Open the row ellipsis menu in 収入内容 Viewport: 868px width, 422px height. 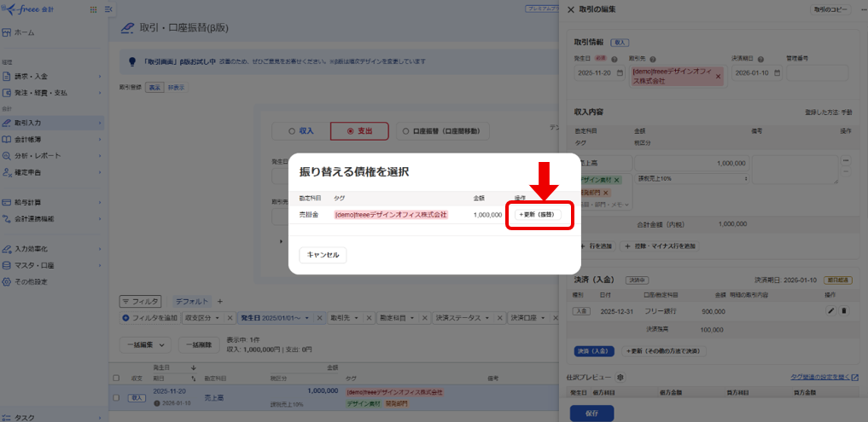(x=845, y=160)
